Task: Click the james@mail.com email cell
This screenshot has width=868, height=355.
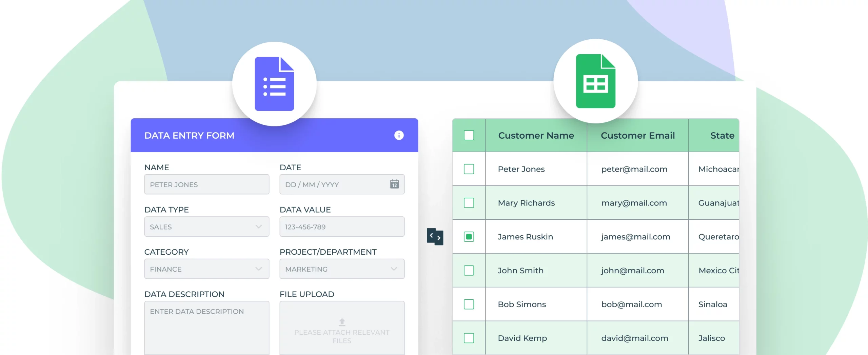Action: click(x=638, y=237)
